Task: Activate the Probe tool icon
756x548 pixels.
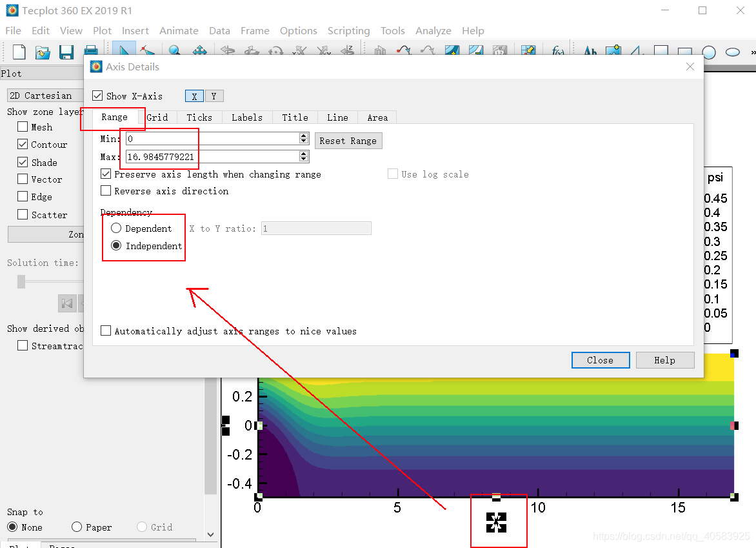Action: point(528,50)
